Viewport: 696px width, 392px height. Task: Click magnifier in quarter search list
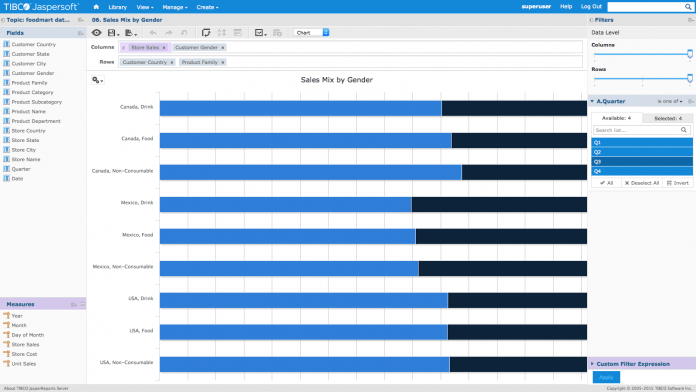point(684,130)
